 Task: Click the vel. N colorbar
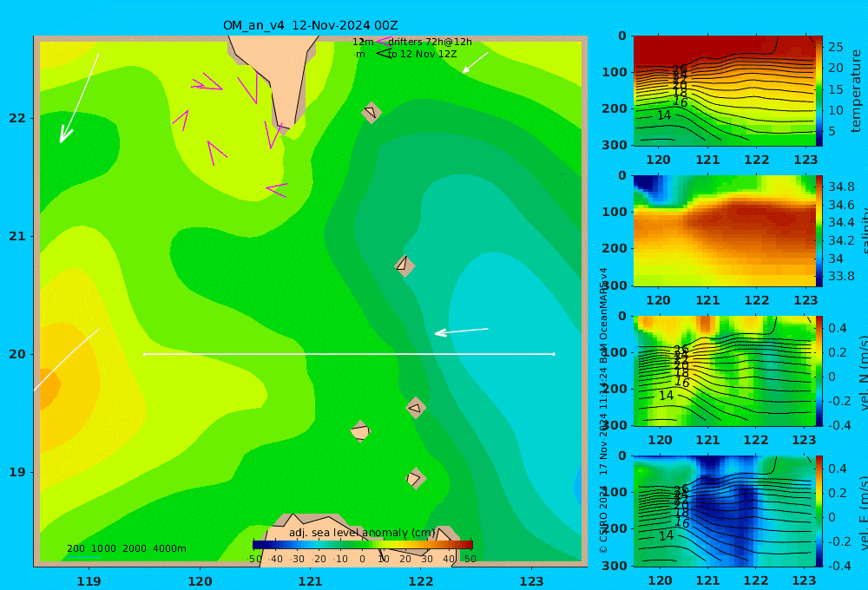(x=819, y=370)
